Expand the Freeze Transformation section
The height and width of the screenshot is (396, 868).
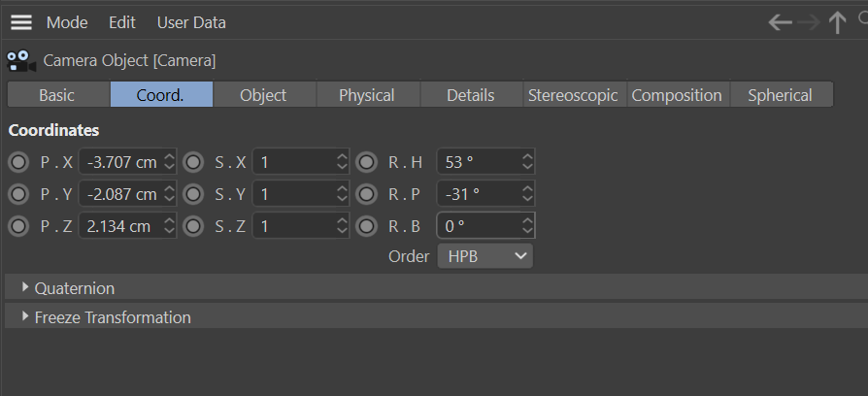pos(25,317)
